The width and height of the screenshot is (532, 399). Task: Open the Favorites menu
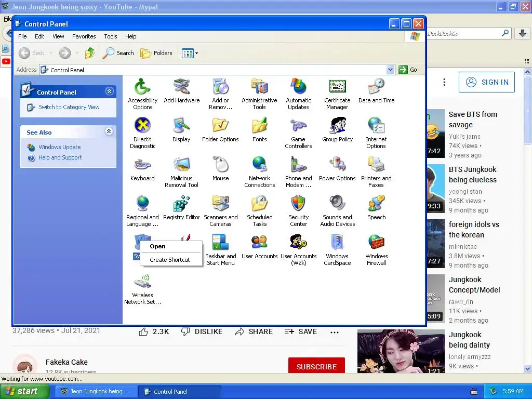click(x=84, y=36)
